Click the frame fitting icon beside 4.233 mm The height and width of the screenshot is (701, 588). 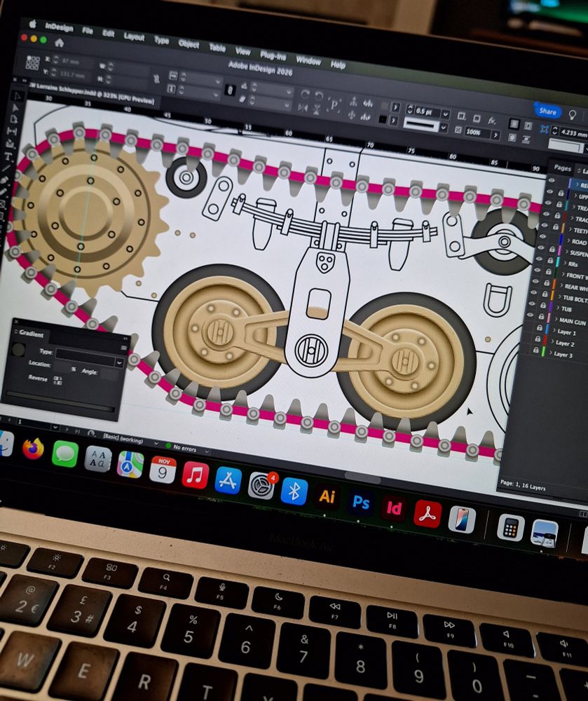coord(545,129)
